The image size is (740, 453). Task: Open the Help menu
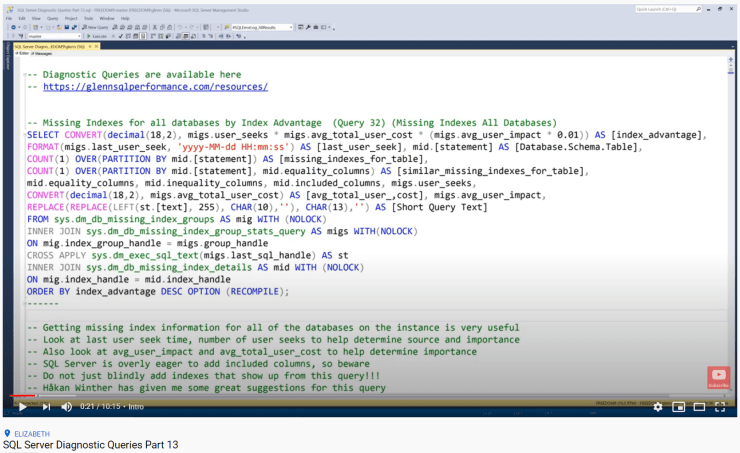tap(125, 18)
